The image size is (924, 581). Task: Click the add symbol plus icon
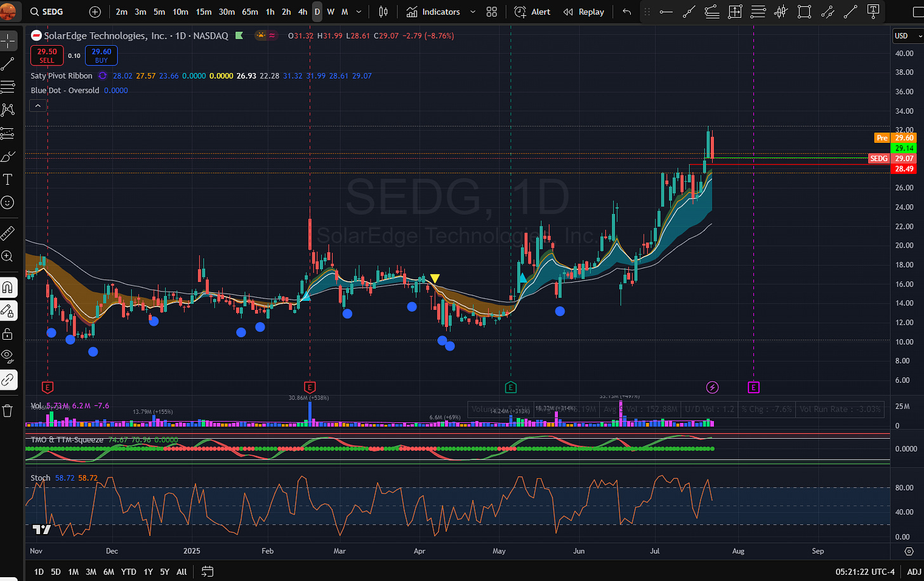[x=95, y=11]
